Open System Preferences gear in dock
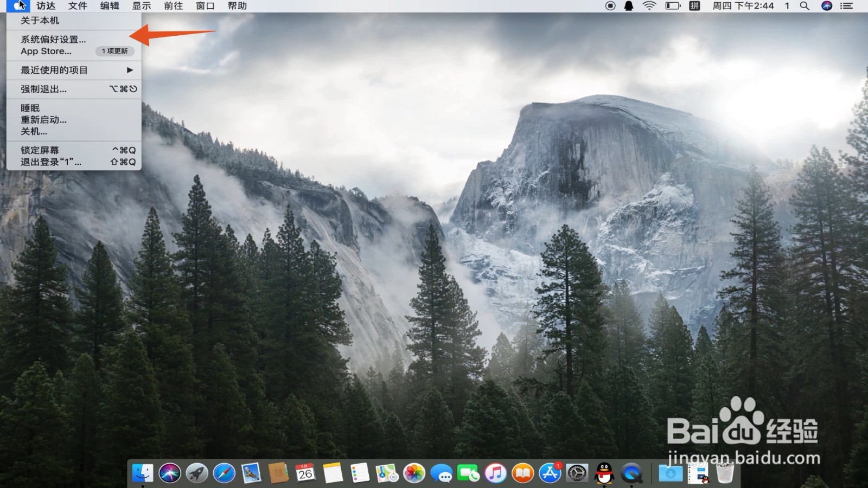This screenshot has width=868, height=488. coord(577,473)
